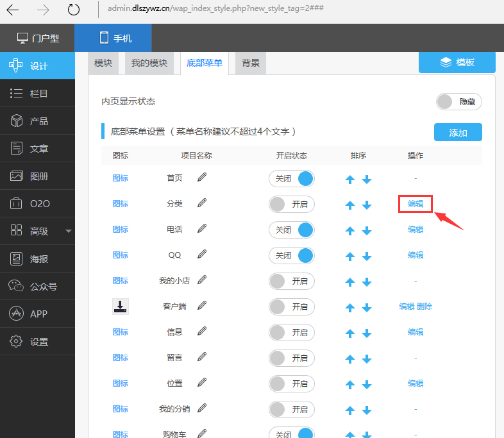Viewport: 504px width, 438px height.
Task: Click the browser forward arrow
Action: pos(43,10)
